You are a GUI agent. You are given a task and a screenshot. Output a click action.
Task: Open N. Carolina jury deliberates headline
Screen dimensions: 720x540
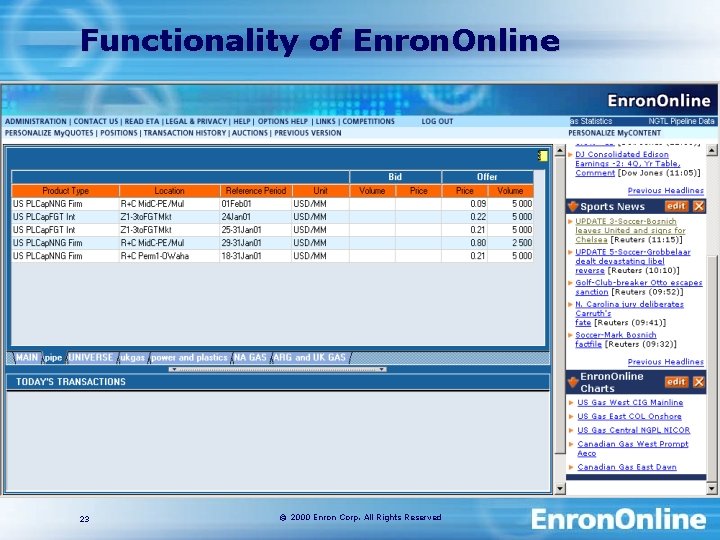tap(629, 313)
